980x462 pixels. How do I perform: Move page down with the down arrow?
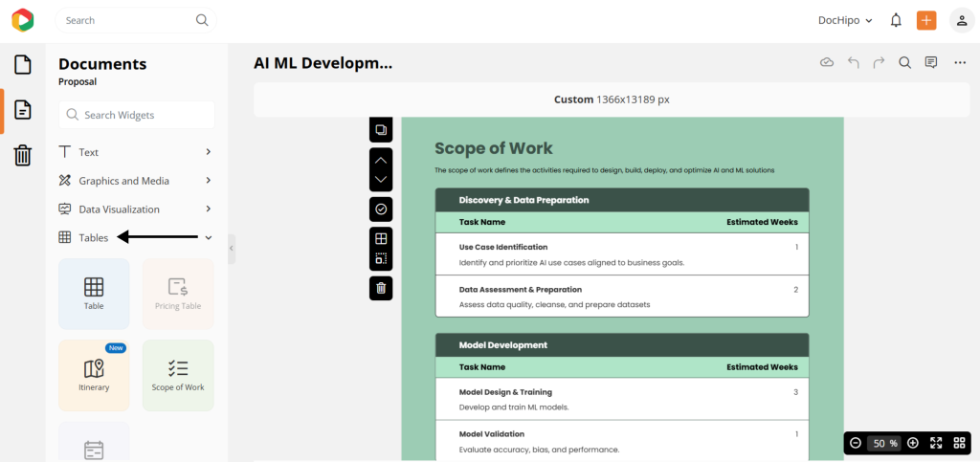[381, 179]
